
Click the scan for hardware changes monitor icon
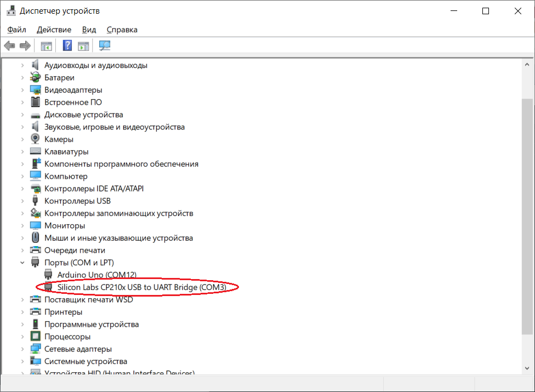click(x=104, y=46)
